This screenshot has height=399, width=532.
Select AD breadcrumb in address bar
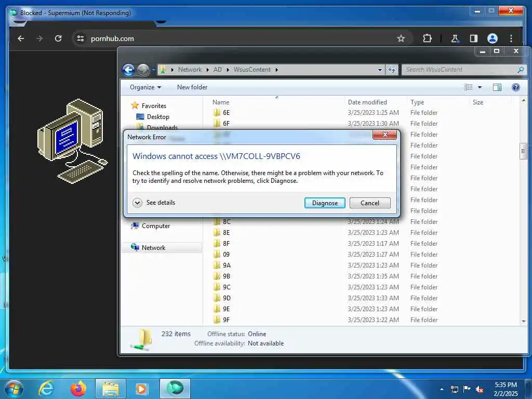point(218,70)
